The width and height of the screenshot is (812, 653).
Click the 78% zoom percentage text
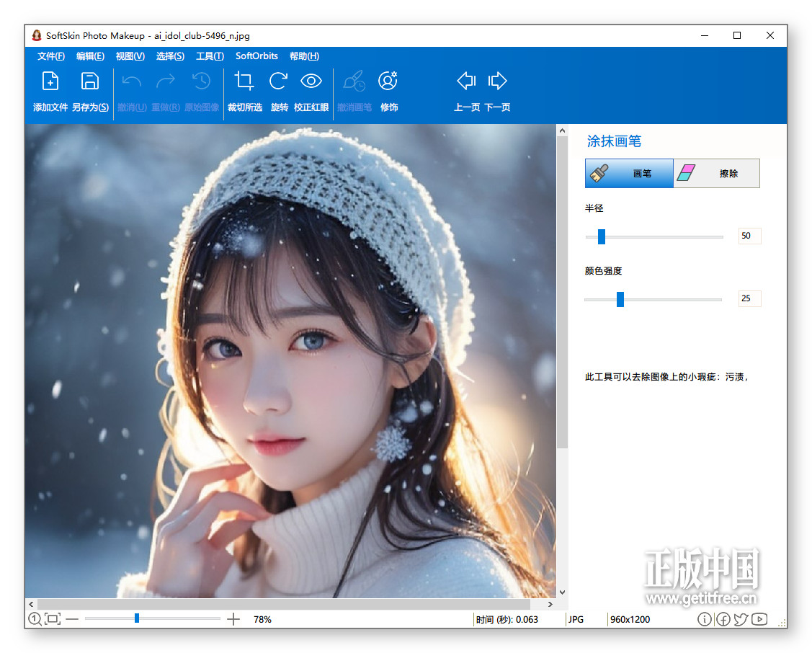coord(262,619)
